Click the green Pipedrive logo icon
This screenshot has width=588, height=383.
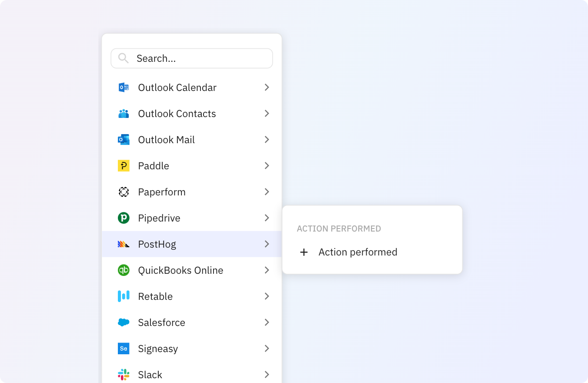124,218
